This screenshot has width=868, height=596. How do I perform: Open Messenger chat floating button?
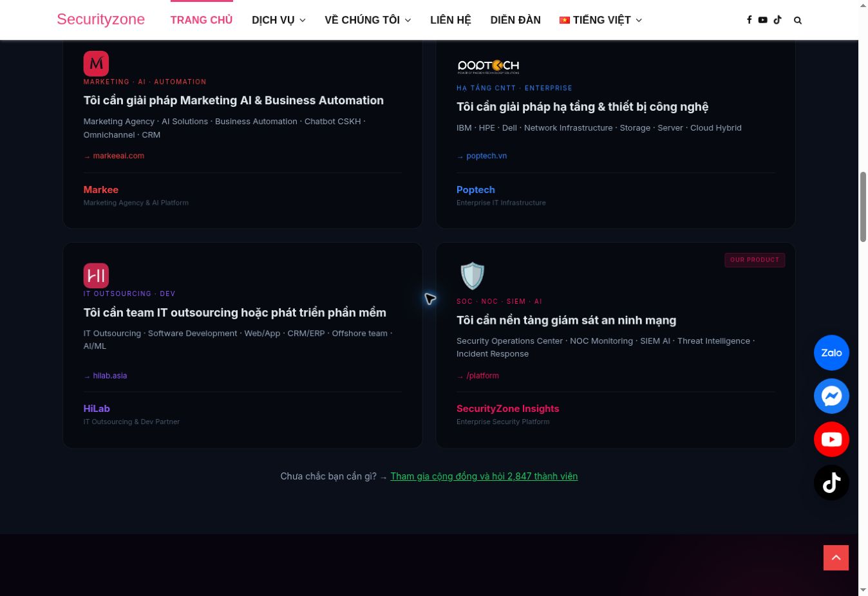click(x=831, y=396)
